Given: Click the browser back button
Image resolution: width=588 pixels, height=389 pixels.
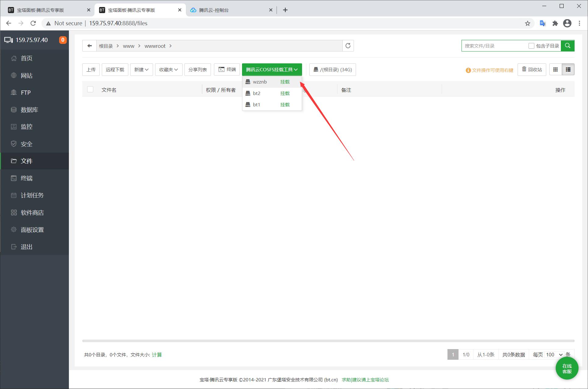Looking at the screenshot, I should click(9, 23).
